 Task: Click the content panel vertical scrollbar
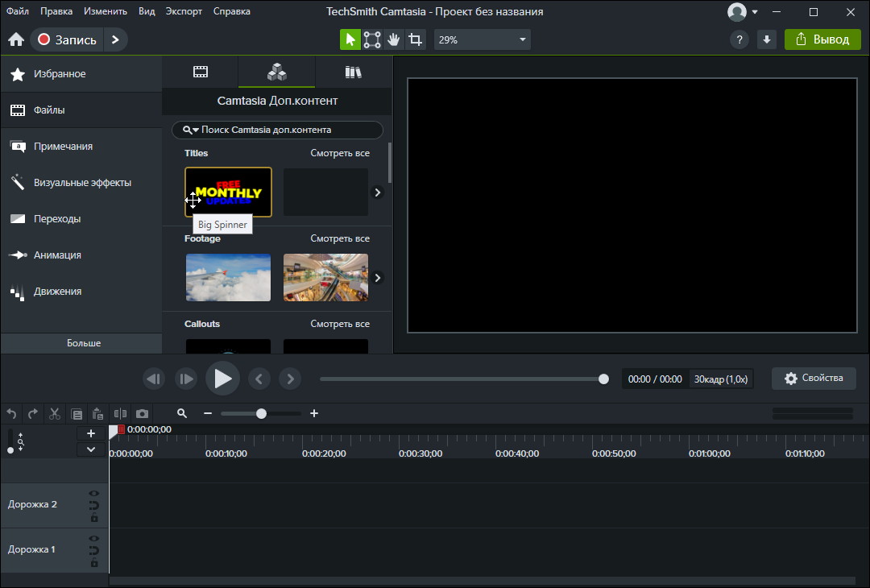390,163
